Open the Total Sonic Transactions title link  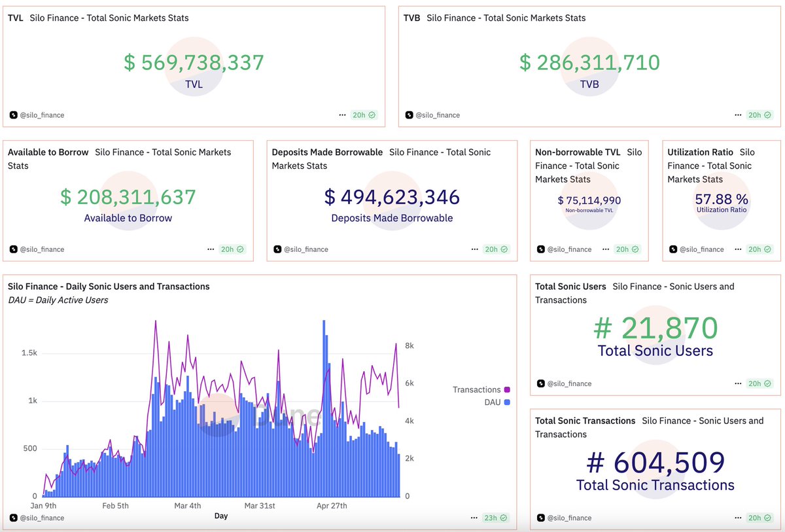click(585, 420)
